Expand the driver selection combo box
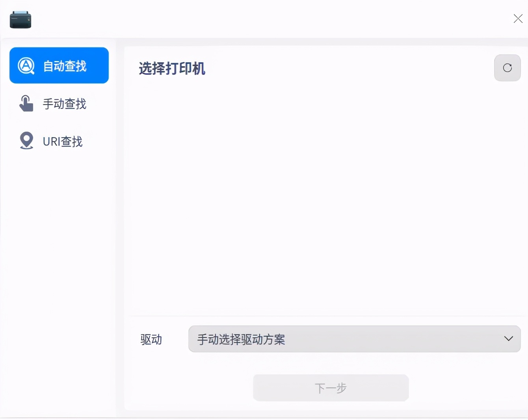Screen dimensions: 528x420 coord(354,339)
